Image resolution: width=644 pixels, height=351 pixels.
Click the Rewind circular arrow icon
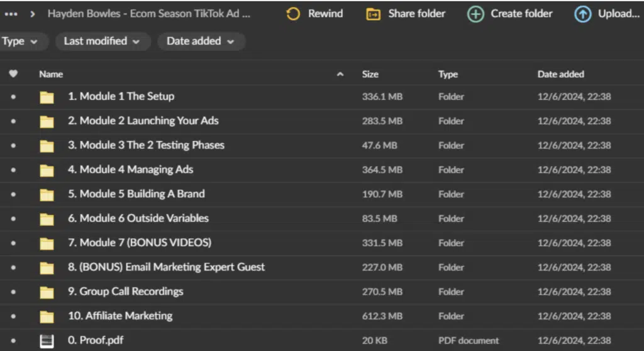click(293, 14)
